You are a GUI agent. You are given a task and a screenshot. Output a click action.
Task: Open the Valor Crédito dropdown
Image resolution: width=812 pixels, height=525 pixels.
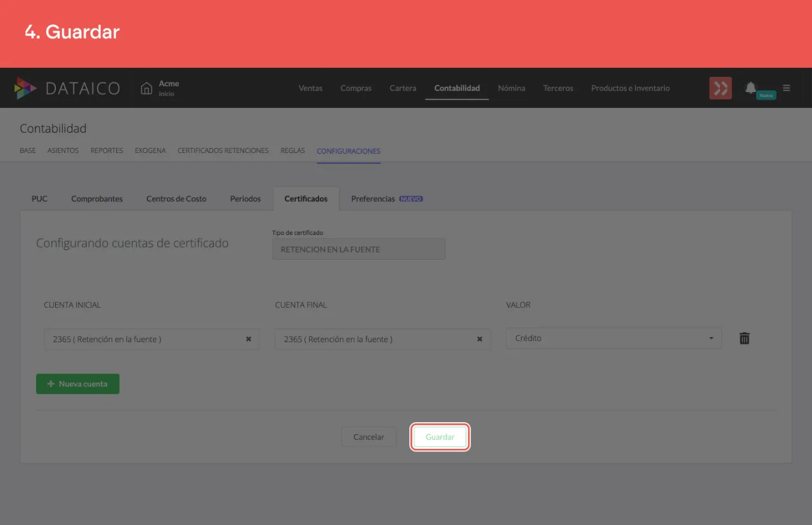[x=614, y=338]
